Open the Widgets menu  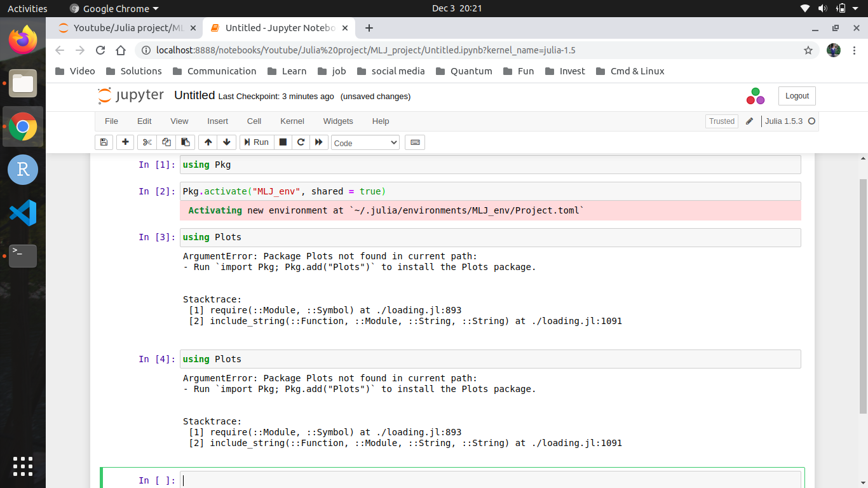coord(338,121)
